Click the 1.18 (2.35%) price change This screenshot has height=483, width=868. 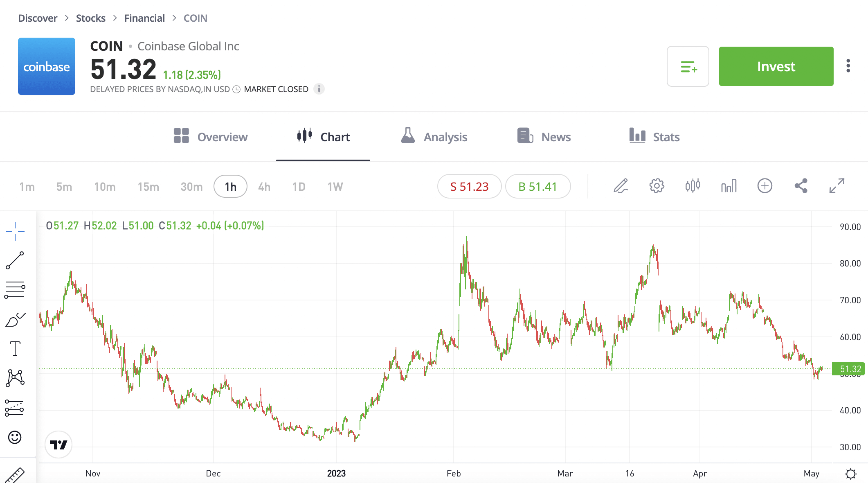tap(192, 75)
